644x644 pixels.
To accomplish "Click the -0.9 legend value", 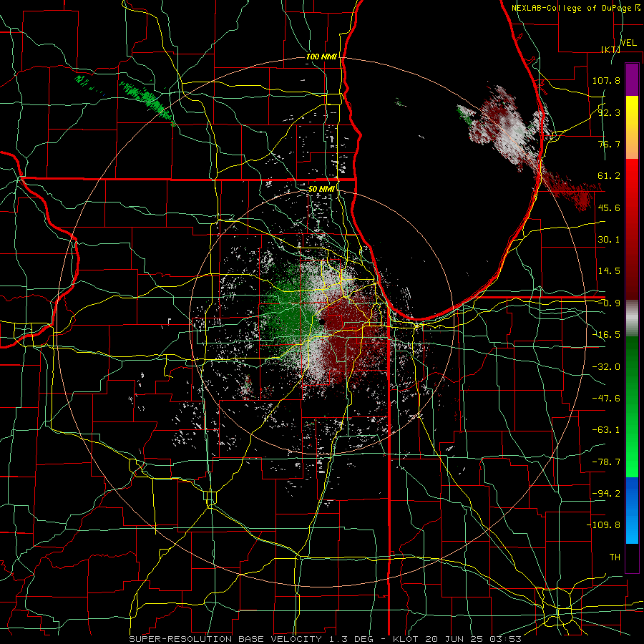I will point(609,303).
